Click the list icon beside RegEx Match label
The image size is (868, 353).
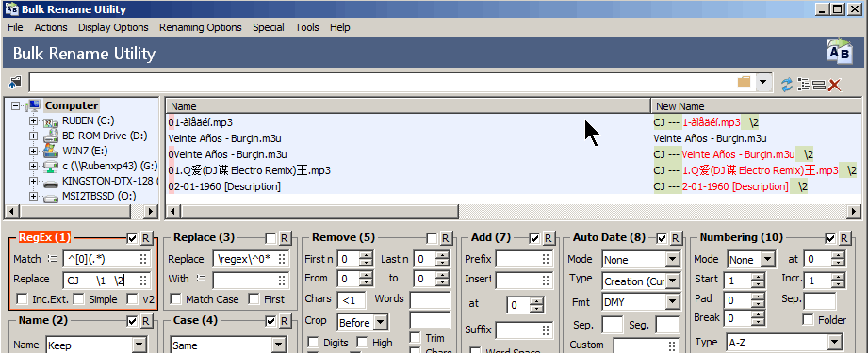coord(52,258)
